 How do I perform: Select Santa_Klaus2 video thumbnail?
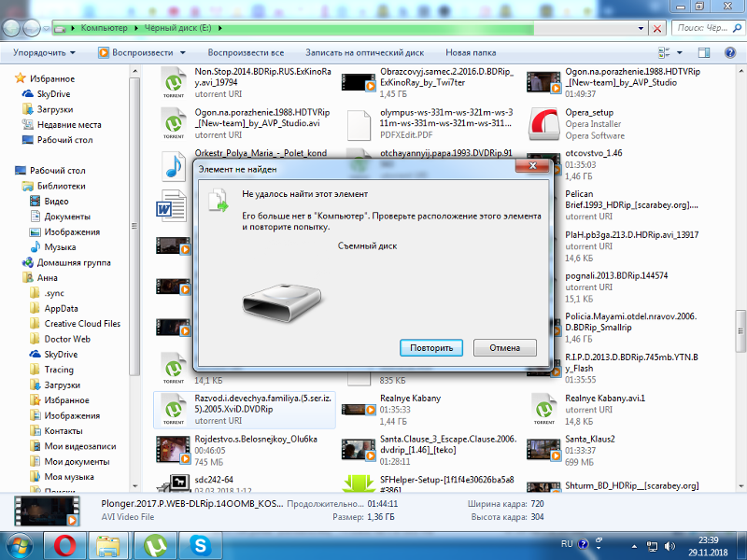coord(543,450)
